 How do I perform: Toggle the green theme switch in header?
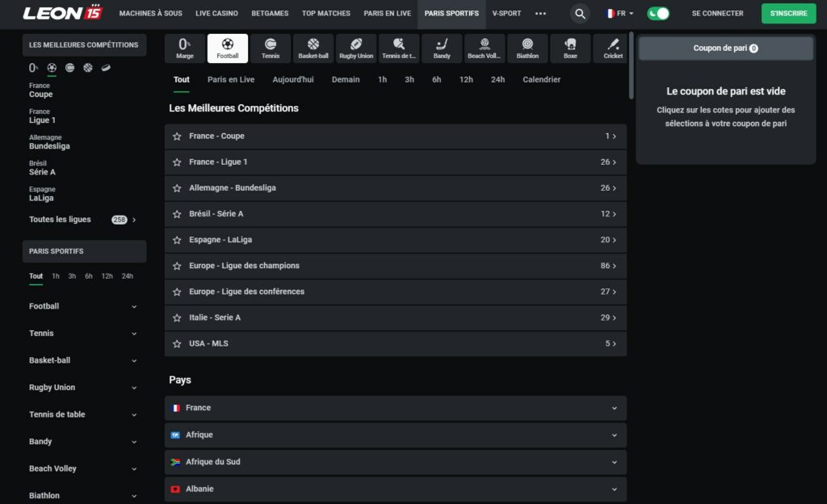(x=658, y=14)
